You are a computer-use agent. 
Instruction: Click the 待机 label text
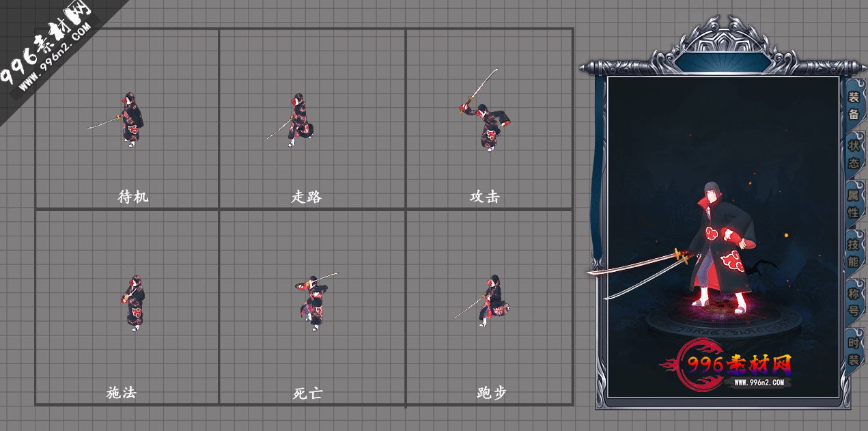pos(133,197)
